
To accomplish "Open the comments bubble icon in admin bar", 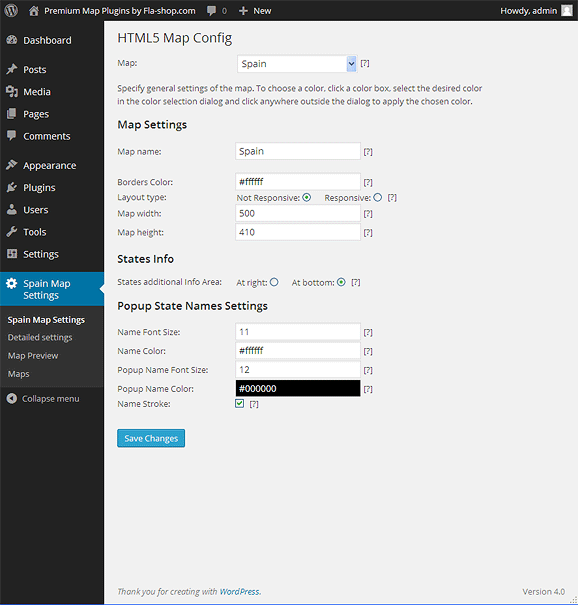I will [211, 10].
